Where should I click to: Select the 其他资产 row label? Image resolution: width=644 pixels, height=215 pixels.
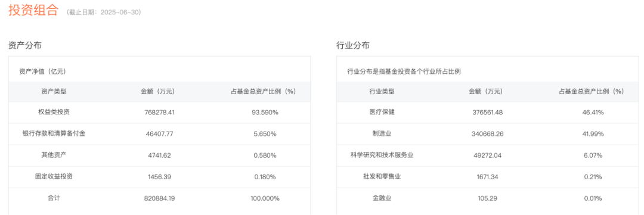(x=54, y=155)
